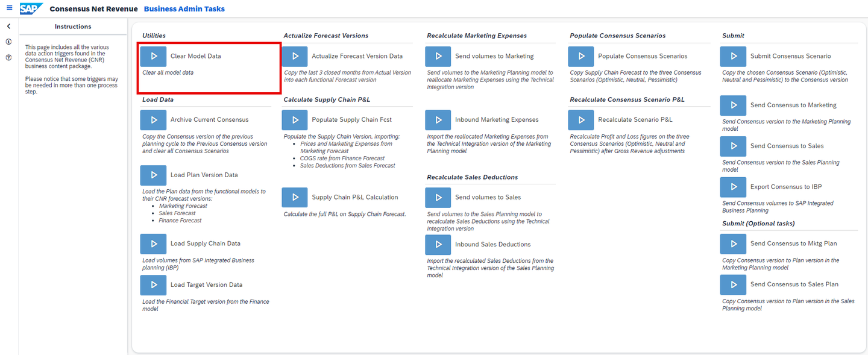The height and width of the screenshot is (355, 868).
Task: Select the Recalculate Sales Deductions heading
Action: (x=473, y=177)
